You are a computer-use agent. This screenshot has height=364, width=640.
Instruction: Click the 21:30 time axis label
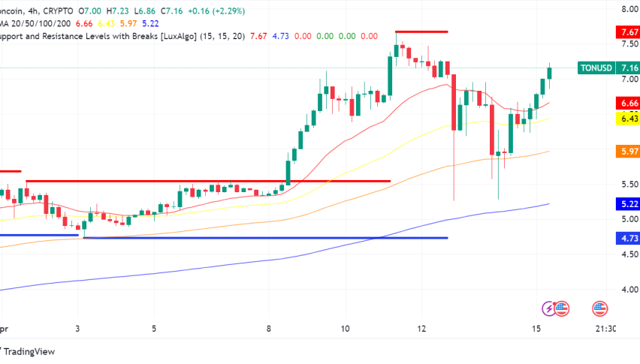606,329
